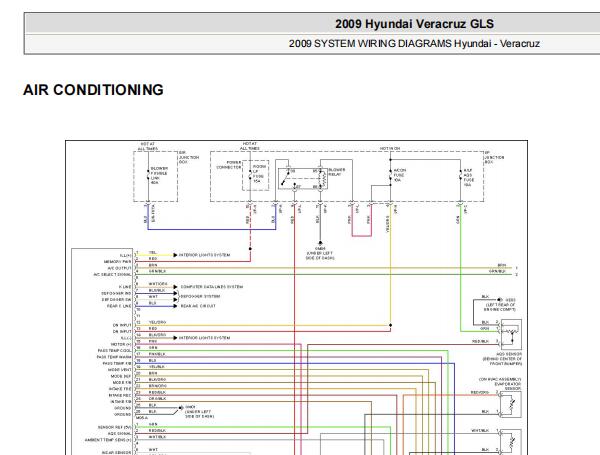Click the 'A/C SELECT SIGNAL' pin label
This screenshot has height=455, width=600.
pyautogui.click(x=112, y=274)
